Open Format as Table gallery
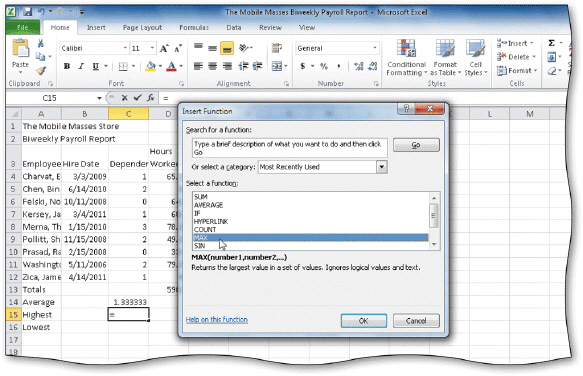 click(x=445, y=58)
